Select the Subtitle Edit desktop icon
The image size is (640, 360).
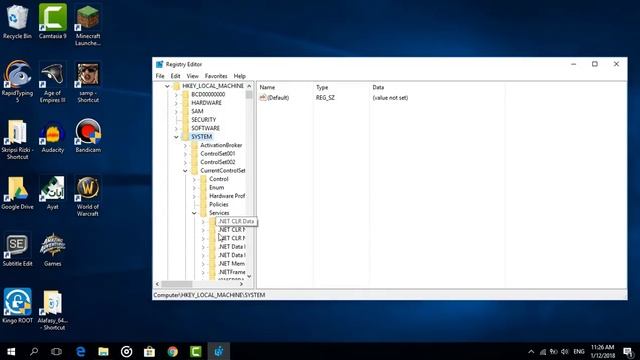17,250
